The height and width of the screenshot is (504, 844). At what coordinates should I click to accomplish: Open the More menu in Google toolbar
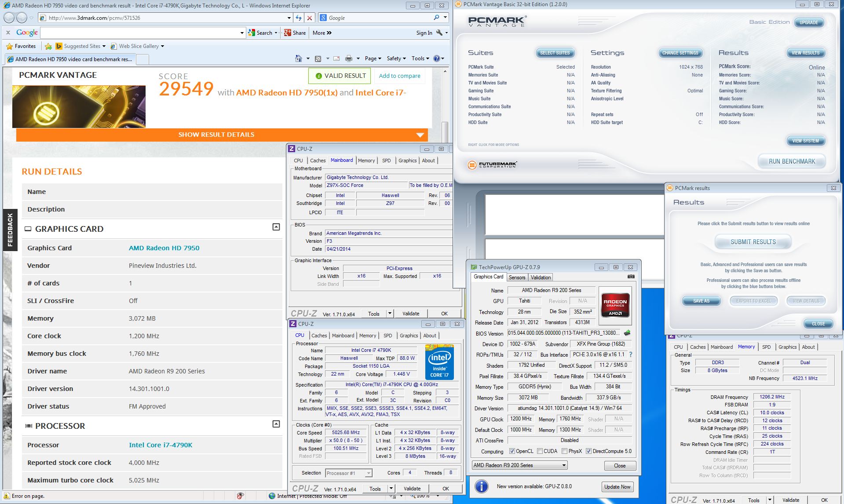[x=322, y=33]
